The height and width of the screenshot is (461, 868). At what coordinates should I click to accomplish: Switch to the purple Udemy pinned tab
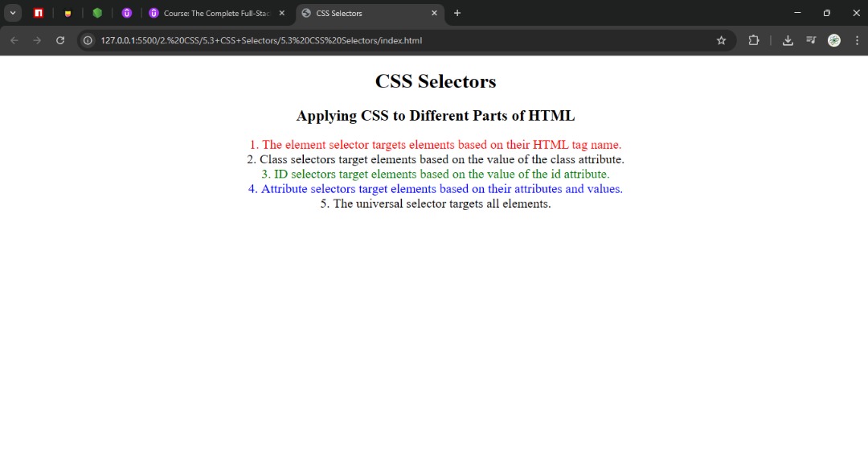tap(127, 13)
